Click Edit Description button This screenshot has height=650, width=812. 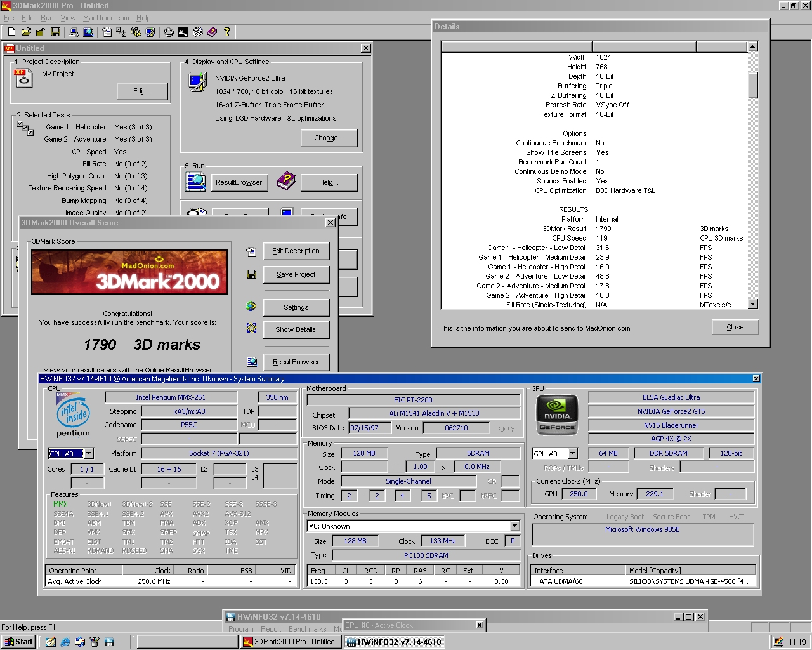tap(296, 251)
